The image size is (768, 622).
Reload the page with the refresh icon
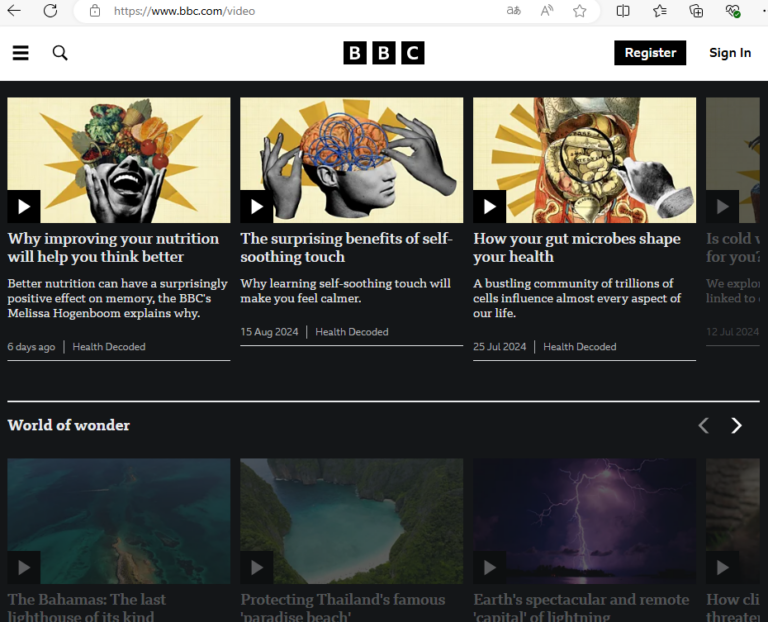point(50,10)
